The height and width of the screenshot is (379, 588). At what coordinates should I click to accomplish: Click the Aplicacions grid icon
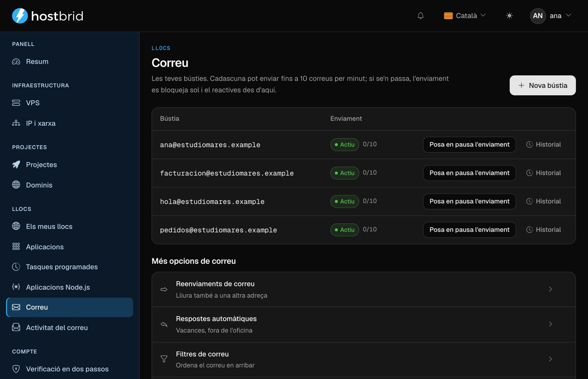(16, 246)
